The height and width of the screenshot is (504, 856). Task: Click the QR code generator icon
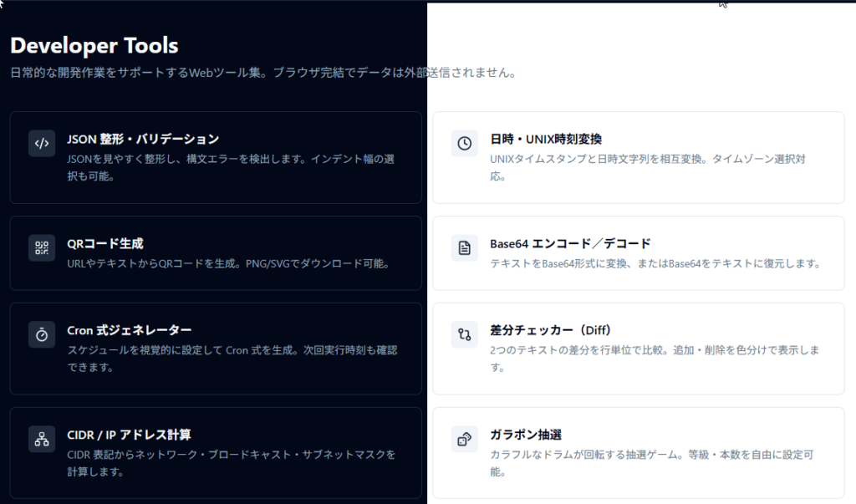coord(42,247)
